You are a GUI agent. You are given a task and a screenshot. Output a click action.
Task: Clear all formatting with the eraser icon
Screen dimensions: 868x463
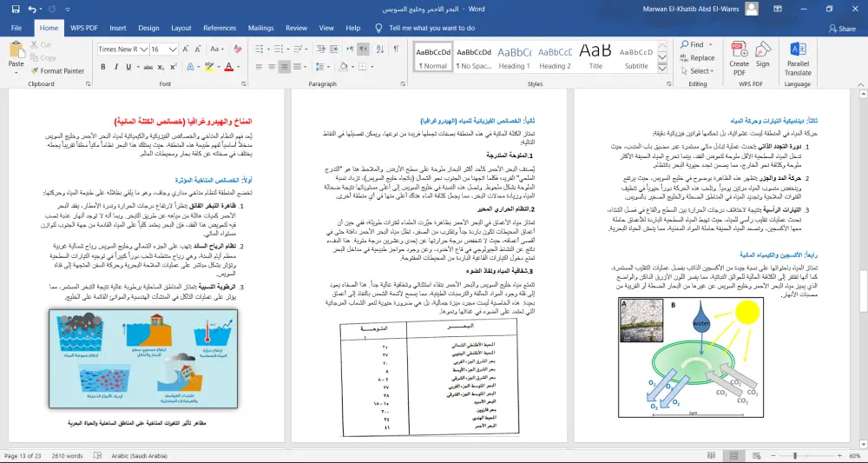(238, 50)
